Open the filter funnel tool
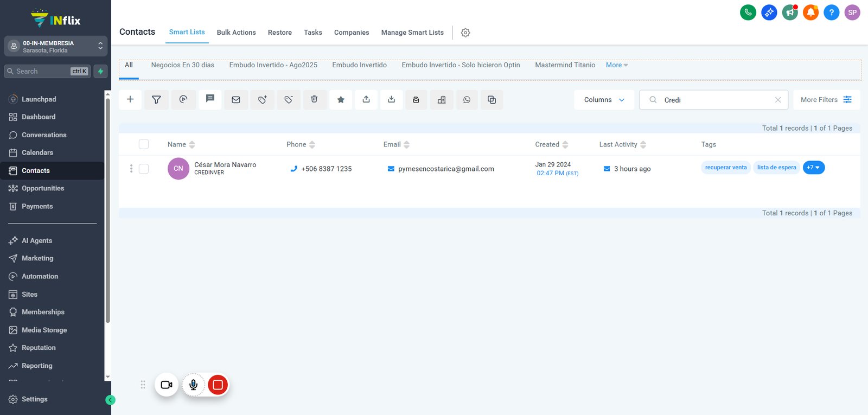Image resolution: width=868 pixels, height=415 pixels. [x=156, y=100]
